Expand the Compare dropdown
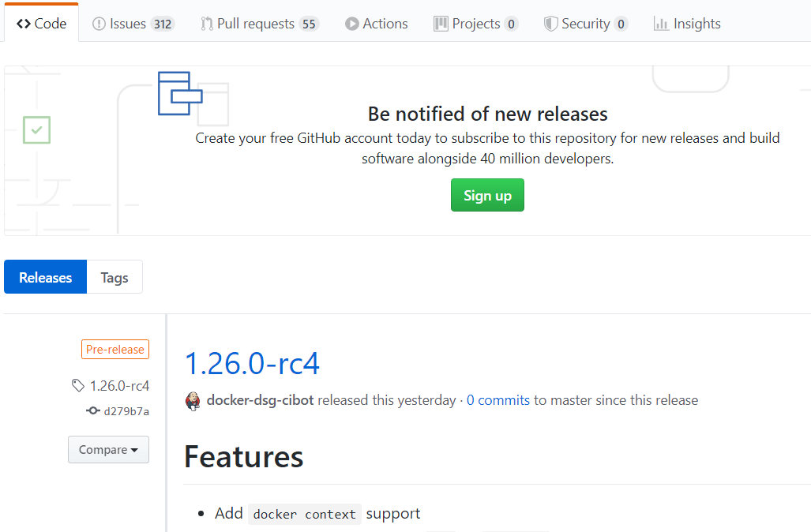The height and width of the screenshot is (532, 811). point(109,450)
